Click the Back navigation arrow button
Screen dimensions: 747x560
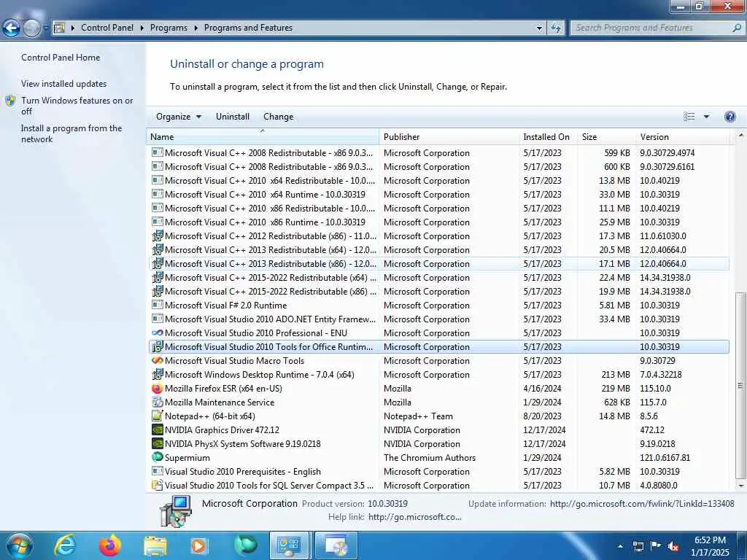point(11,28)
